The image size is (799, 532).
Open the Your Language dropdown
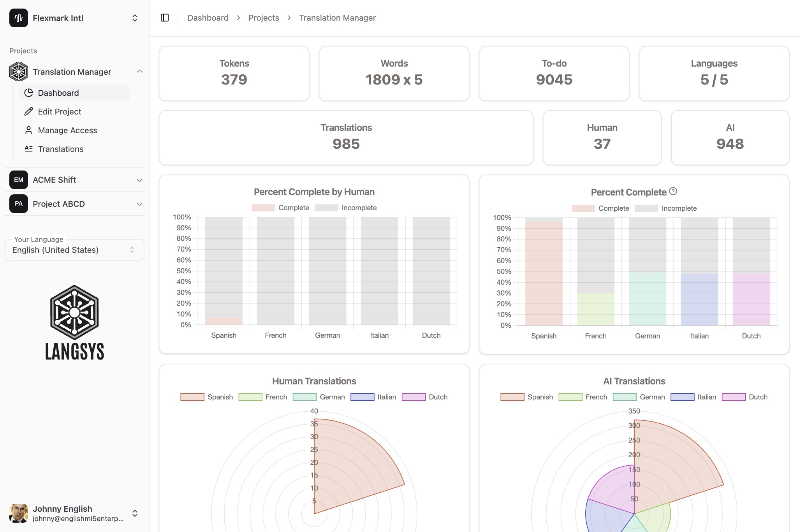(74, 250)
